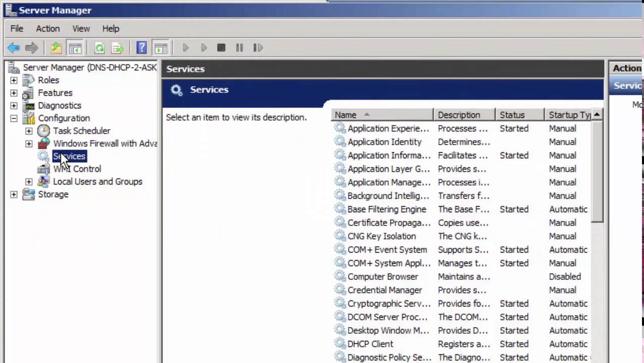Image resolution: width=644 pixels, height=363 pixels.
Task: Click the Windows Firewall tree icon
Action: [44, 143]
